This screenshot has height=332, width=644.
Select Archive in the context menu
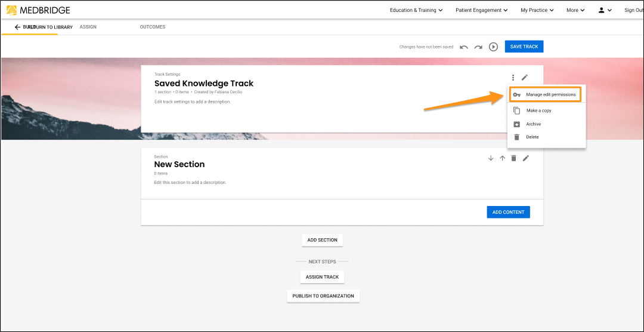pos(533,124)
